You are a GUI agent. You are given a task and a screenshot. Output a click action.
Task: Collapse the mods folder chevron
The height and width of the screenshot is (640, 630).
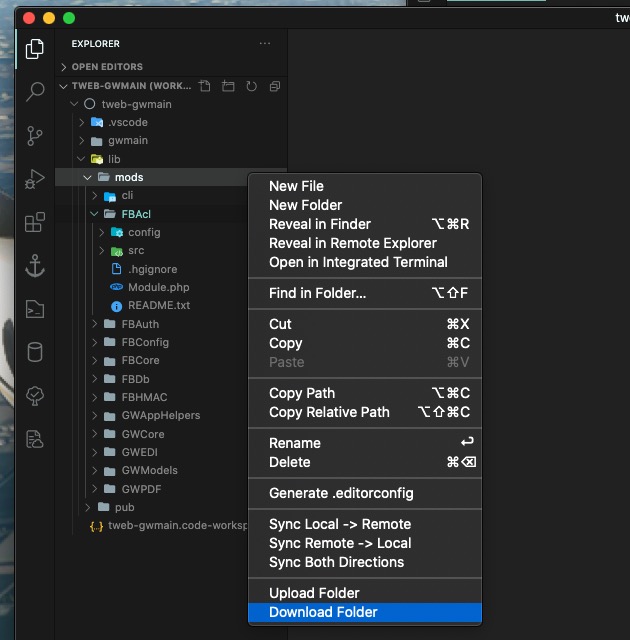(87, 177)
